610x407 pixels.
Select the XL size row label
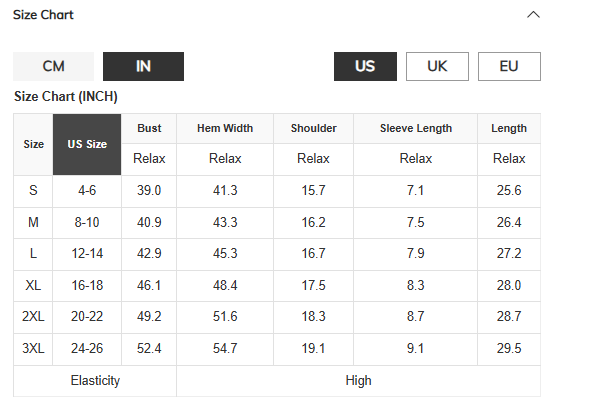[33, 286]
